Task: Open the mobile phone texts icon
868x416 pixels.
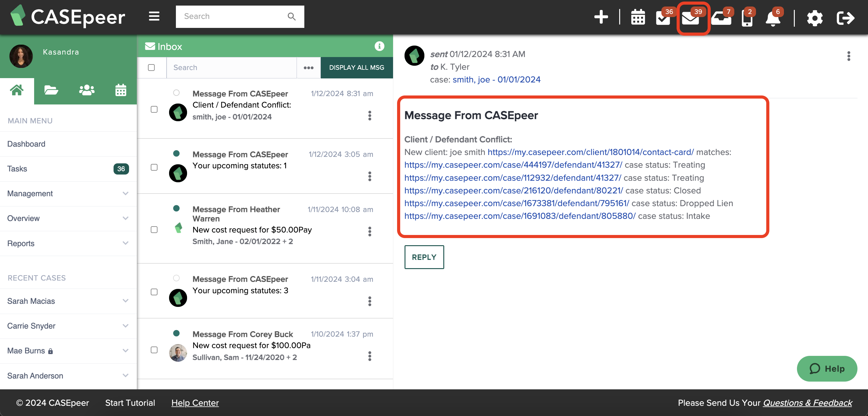Action: pos(747,18)
